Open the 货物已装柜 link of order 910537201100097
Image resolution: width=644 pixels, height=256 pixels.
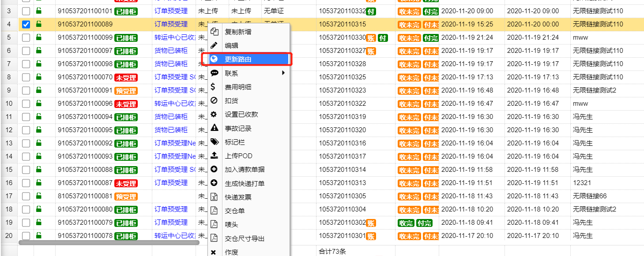click(171, 50)
